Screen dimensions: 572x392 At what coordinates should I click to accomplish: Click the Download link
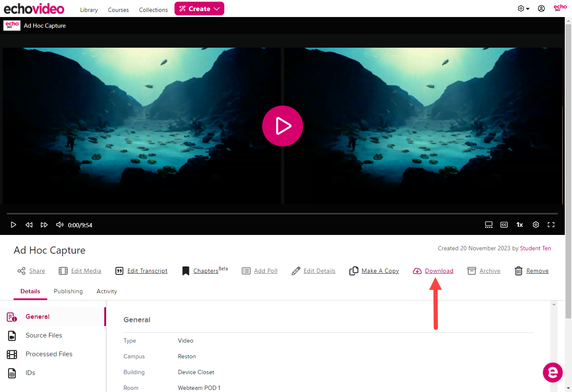pyautogui.click(x=439, y=271)
